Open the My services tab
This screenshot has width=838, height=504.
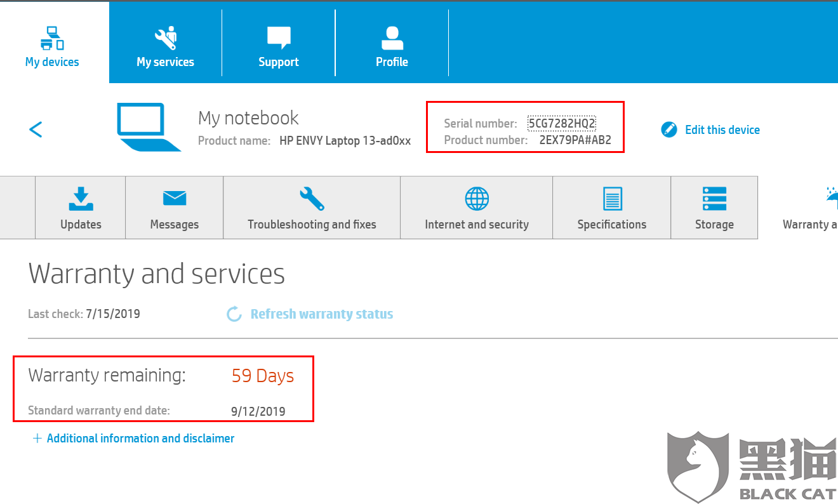[165, 42]
